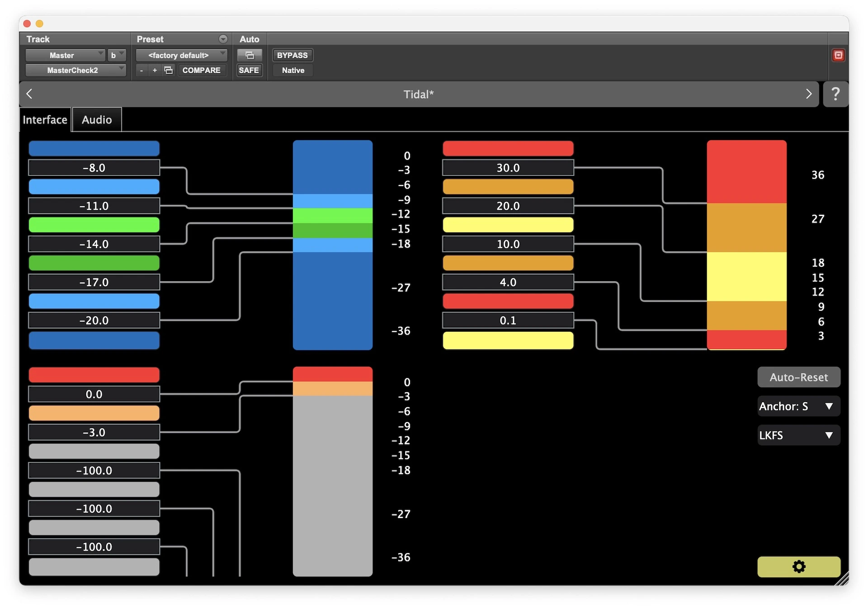
Task: Click the red target icon in header
Action: point(838,55)
